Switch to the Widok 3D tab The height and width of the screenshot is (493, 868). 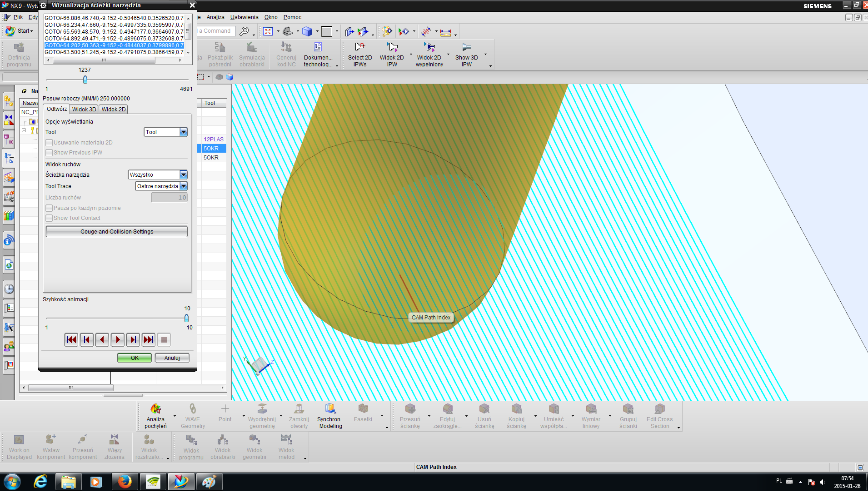pos(84,110)
